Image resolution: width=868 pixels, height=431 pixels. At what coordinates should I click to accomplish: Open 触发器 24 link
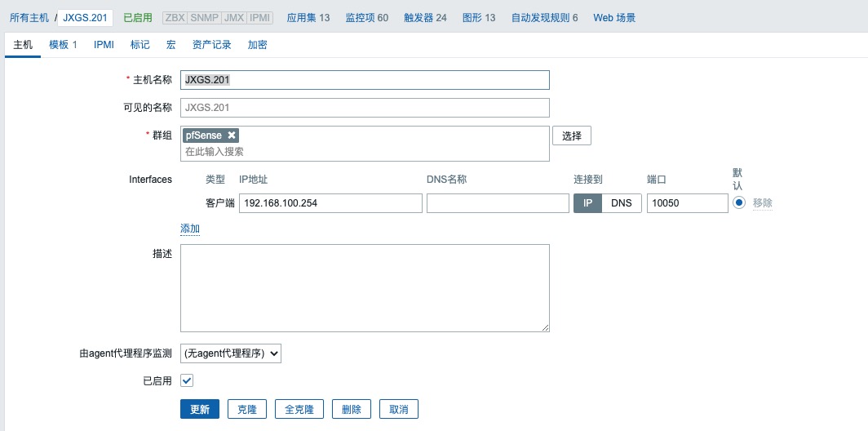425,17
